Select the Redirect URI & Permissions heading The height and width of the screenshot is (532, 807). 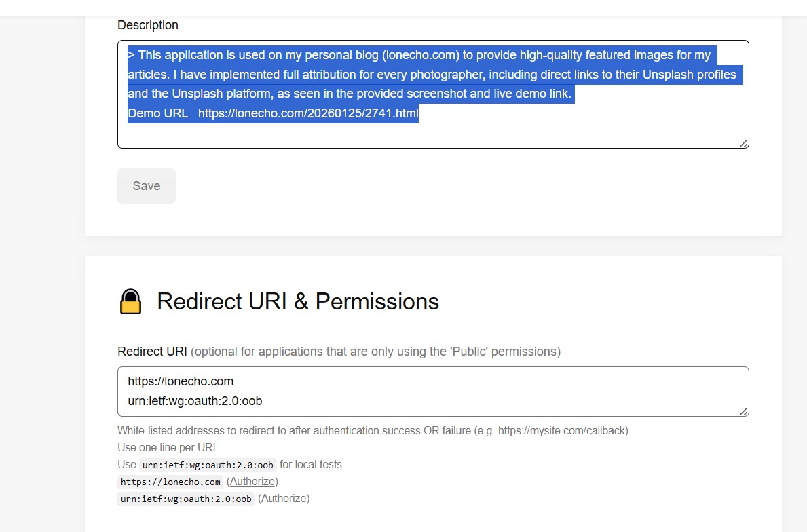pyautogui.click(x=298, y=301)
